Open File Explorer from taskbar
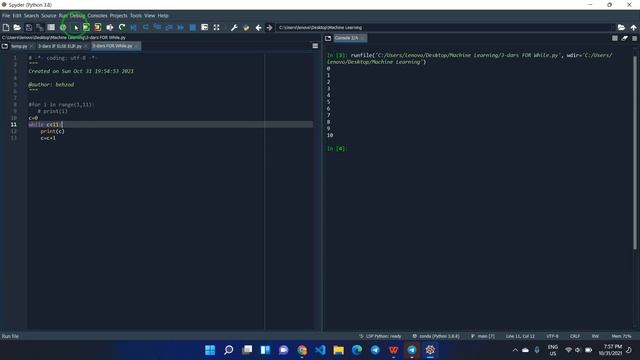Image resolution: width=640 pixels, height=360 pixels. [x=338, y=350]
